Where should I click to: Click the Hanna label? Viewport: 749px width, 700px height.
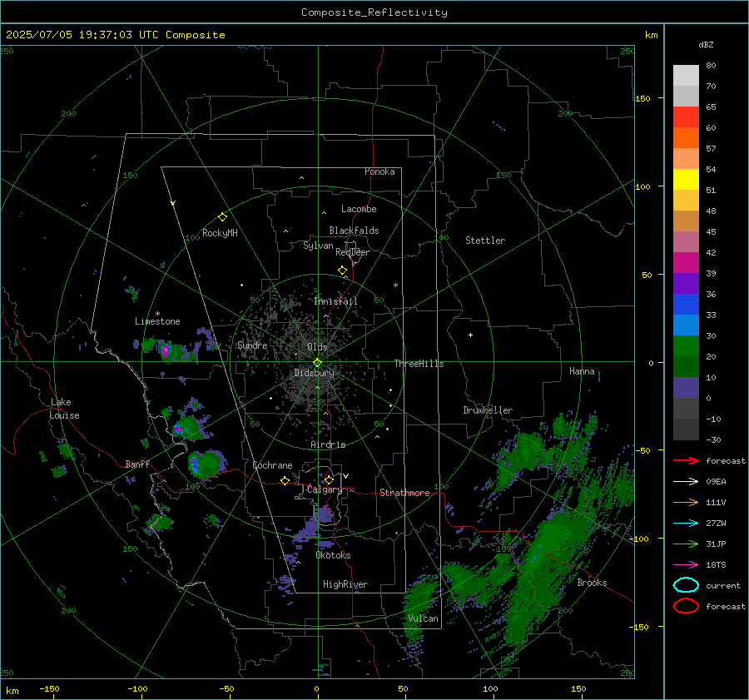click(x=582, y=372)
